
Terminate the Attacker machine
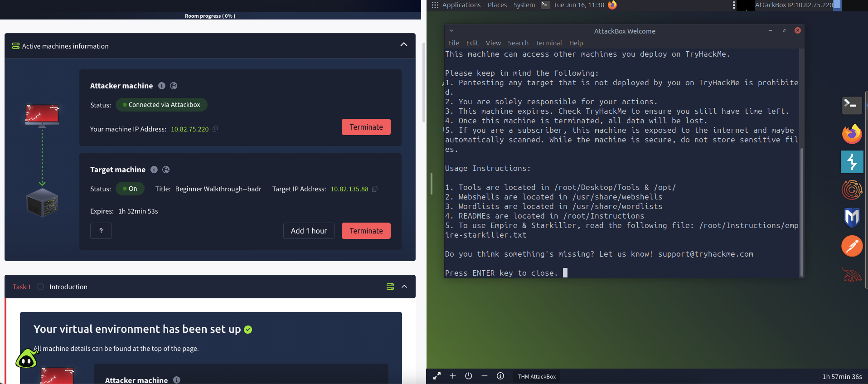tap(366, 127)
